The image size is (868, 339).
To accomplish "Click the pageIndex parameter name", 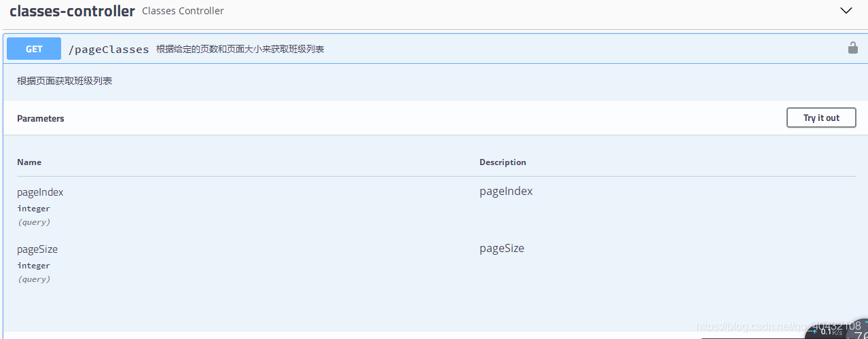I will [40, 192].
